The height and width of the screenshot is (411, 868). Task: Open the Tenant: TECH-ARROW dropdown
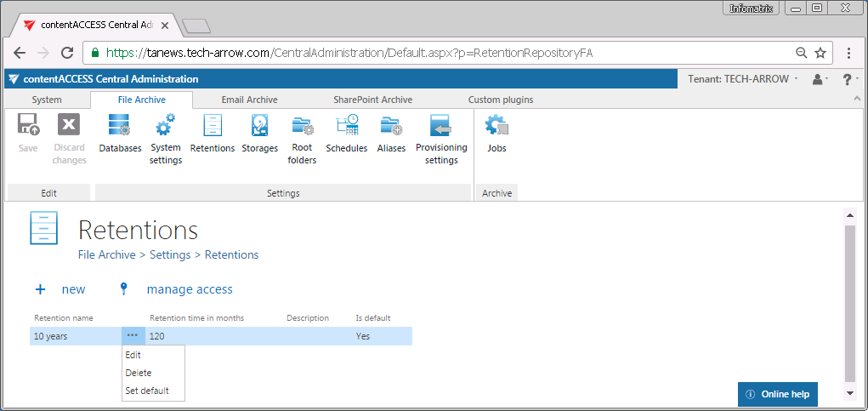[742, 79]
